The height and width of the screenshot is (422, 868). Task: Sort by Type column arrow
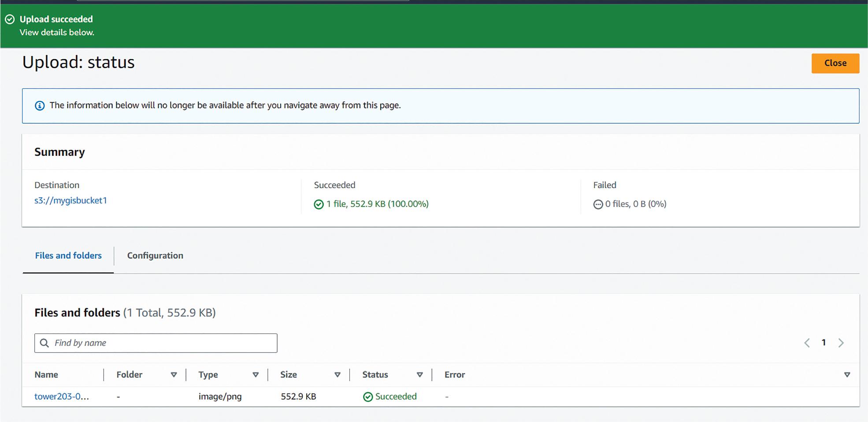point(256,375)
